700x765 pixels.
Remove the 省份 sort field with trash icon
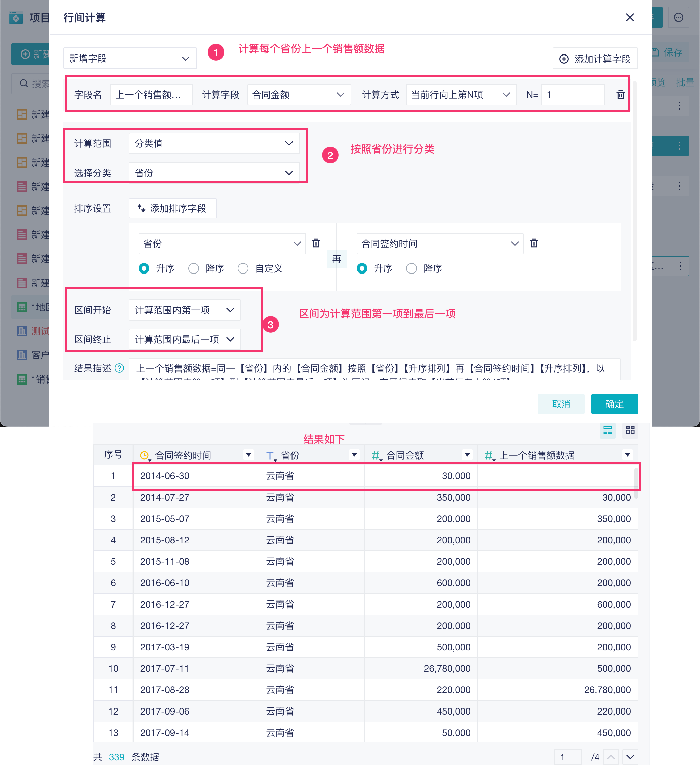tap(316, 243)
